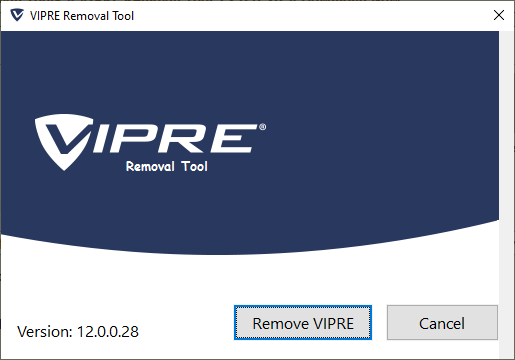Click the word 'Tool' under the logo

[x=195, y=166]
